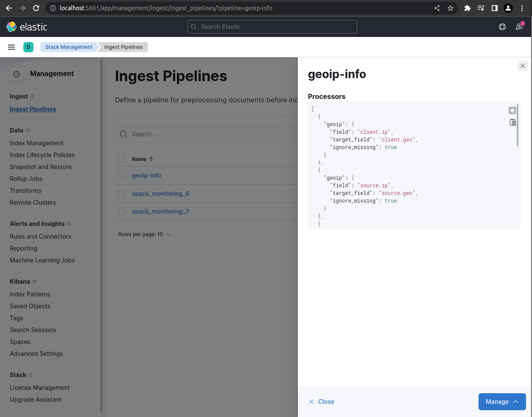
Task: Copy the Processors JSON to the clipboard
Action: point(512,122)
